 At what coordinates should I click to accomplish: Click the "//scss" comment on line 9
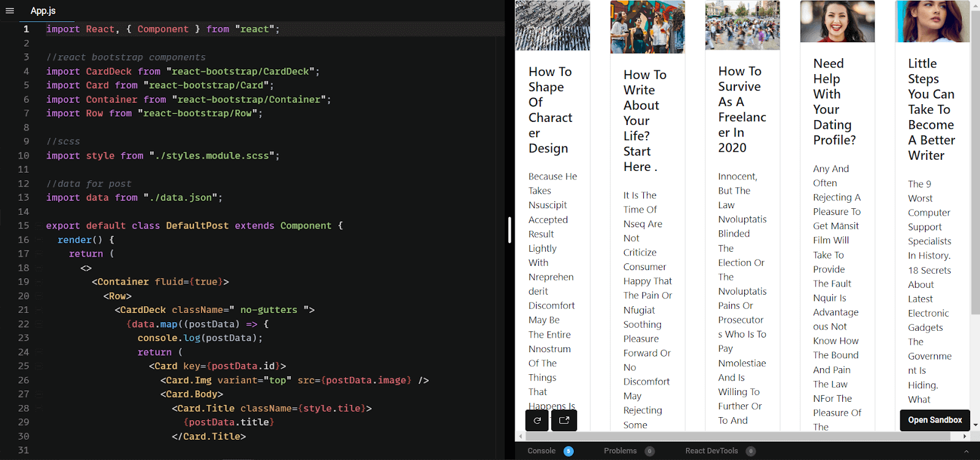(x=63, y=141)
